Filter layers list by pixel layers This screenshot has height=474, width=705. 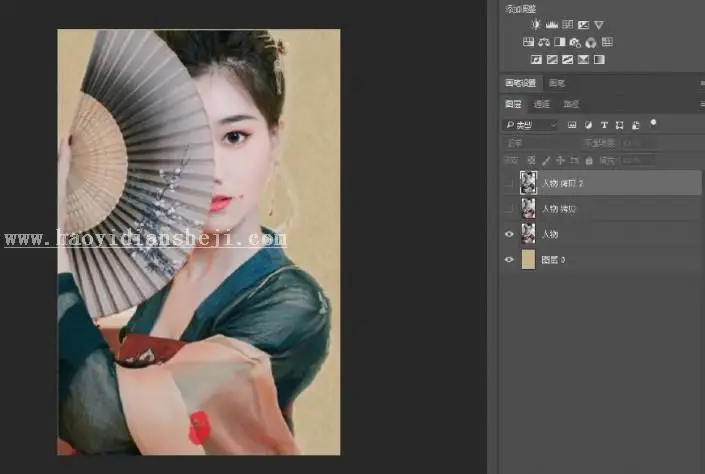click(572, 125)
